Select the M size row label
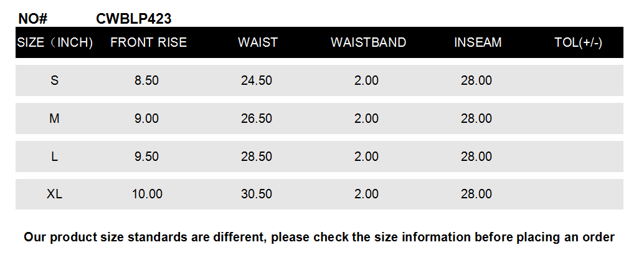This screenshot has height=275, width=644. [55, 118]
